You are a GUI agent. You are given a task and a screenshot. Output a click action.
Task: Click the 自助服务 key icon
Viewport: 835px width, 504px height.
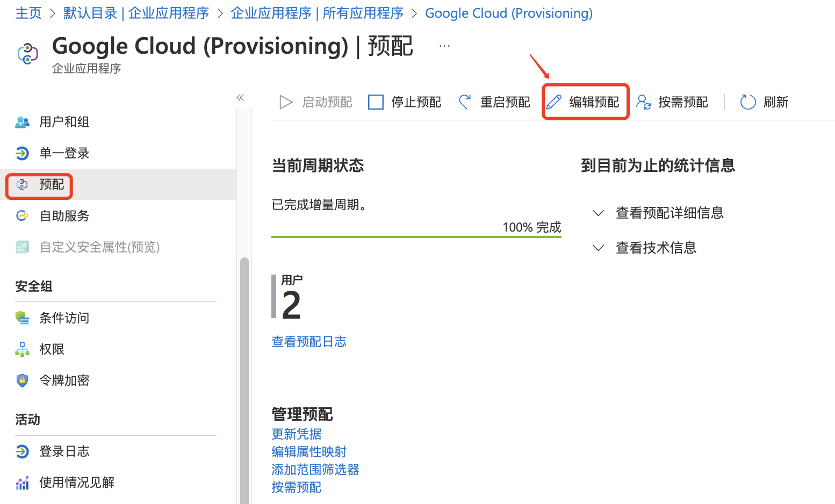pos(22,216)
